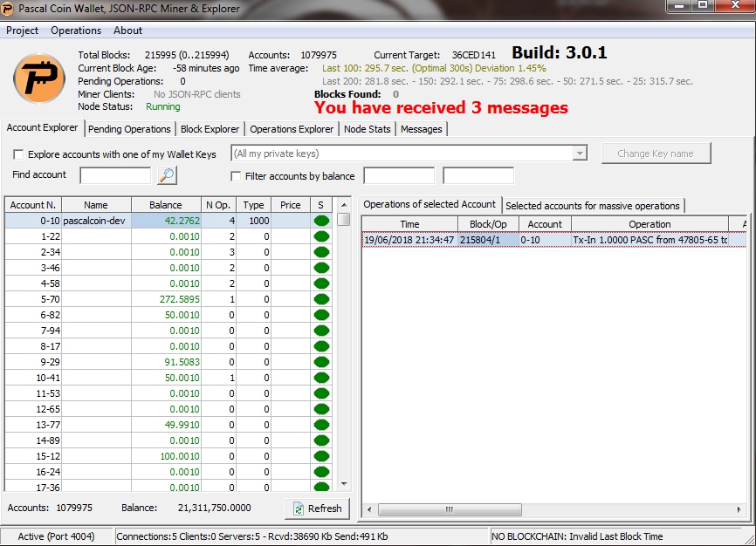Click the magnifying glass find account icon
This screenshot has height=546, width=756.
(167, 175)
